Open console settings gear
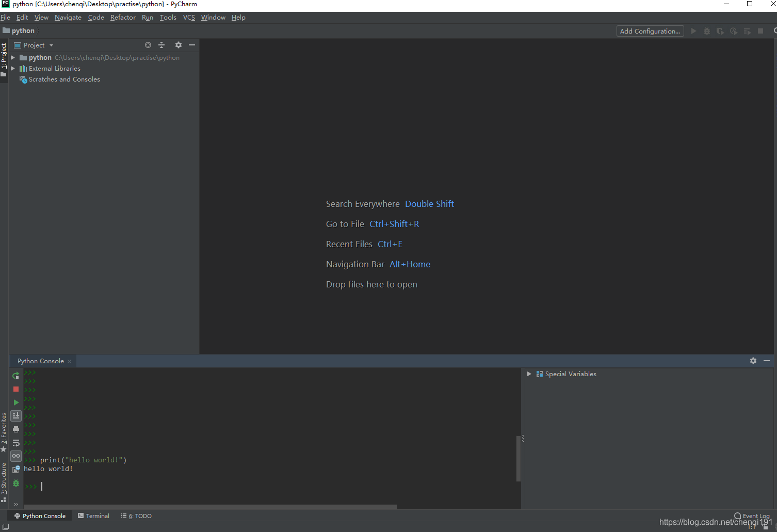The width and height of the screenshot is (777, 532). [753, 361]
